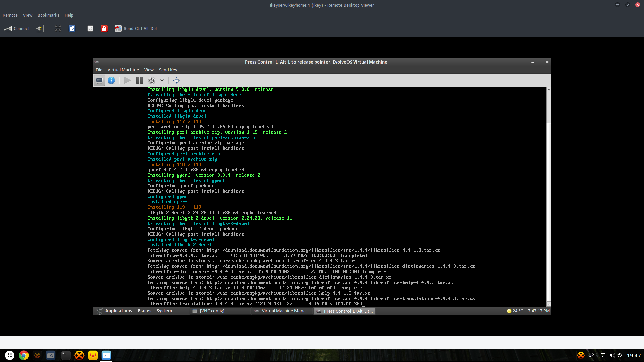Toggle read-only mode with the red lock
This screenshot has width=644, height=362.
[x=104, y=29]
